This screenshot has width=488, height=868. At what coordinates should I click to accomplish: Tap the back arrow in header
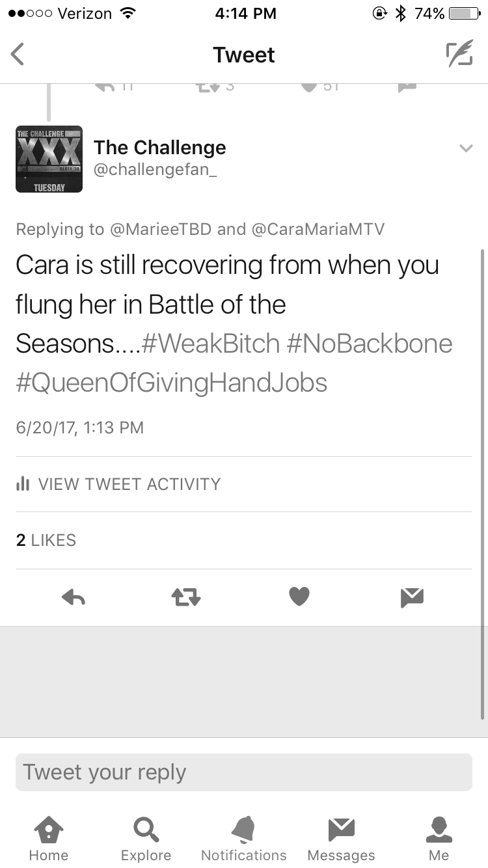coord(18,55)
